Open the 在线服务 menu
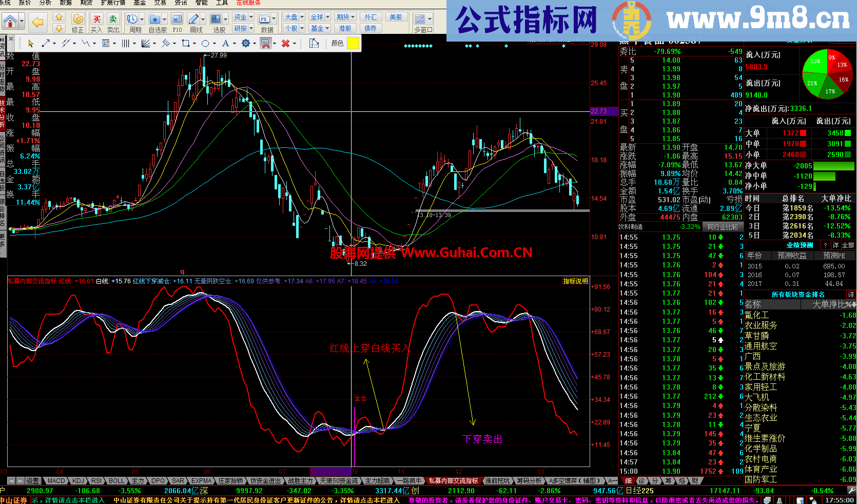This screenshot has height=504, width=857. point(248,3)
